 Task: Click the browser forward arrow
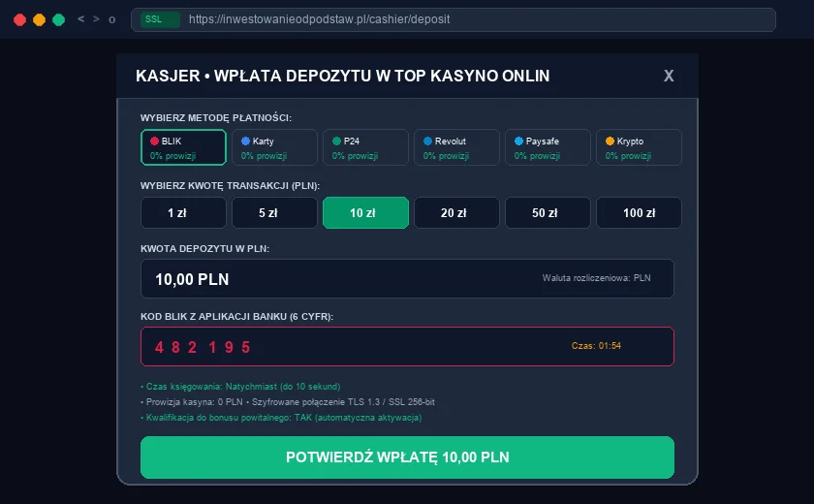[x=96, y=19]
